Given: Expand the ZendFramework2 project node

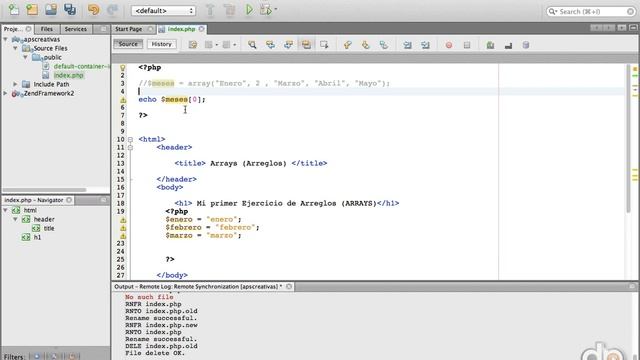Looking at the screenshot, I should pos(6,93).
